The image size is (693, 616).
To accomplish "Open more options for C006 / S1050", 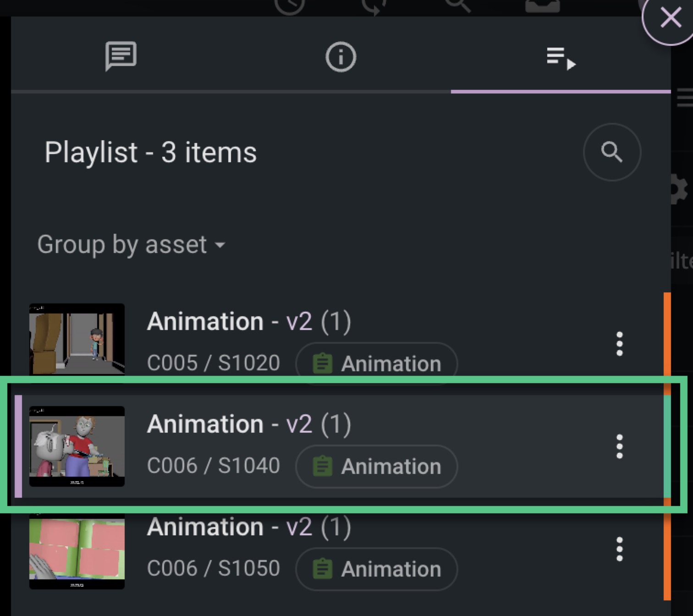I will click(619, 549).
